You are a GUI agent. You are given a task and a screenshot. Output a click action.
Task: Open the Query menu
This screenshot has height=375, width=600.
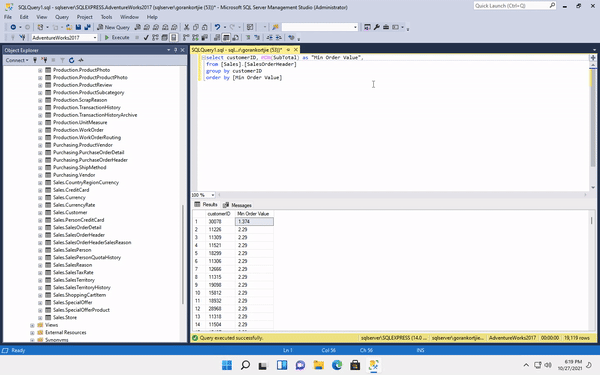[x=62, y=17]
